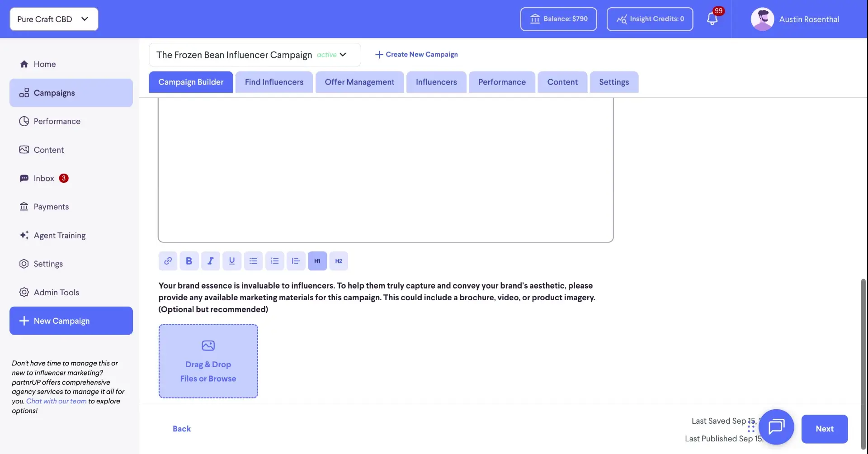Browse files via the Drag & Drop area

[x=208, y=361]
